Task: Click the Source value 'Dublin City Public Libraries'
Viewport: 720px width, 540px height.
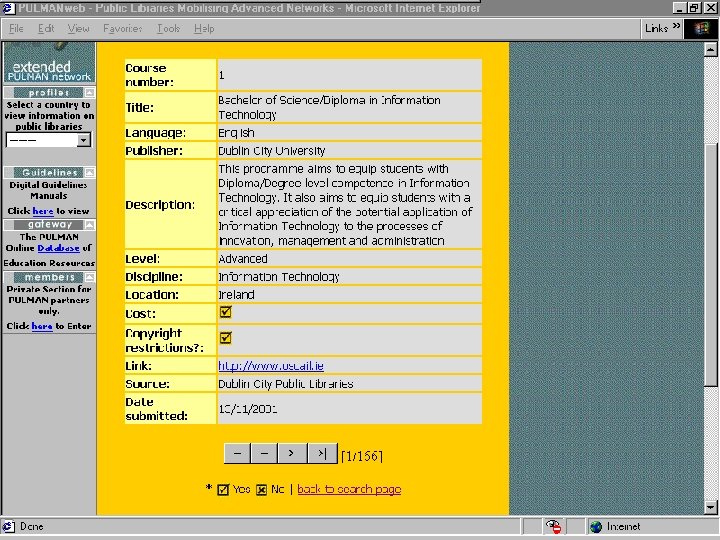Action: [286, 384]
